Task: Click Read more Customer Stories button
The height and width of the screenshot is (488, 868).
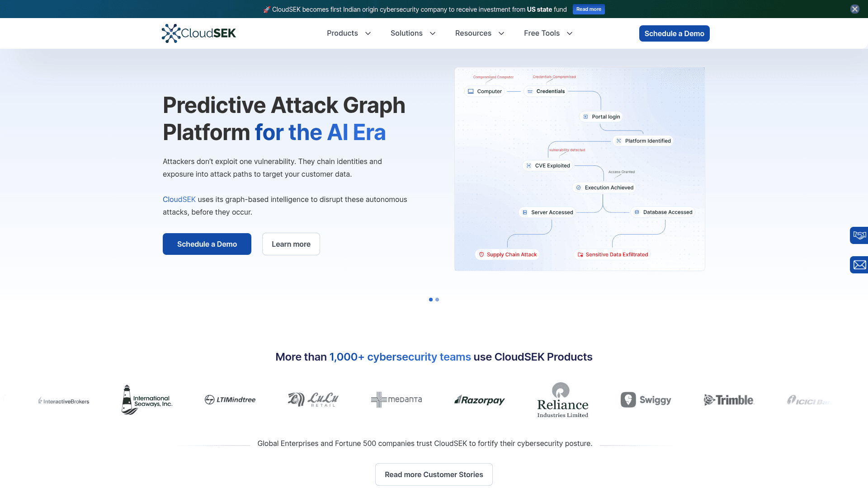Action: (434, 474)
